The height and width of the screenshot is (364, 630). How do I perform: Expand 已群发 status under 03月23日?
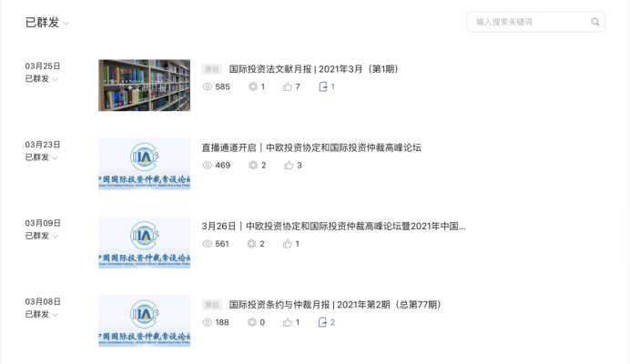click(41, 157)
